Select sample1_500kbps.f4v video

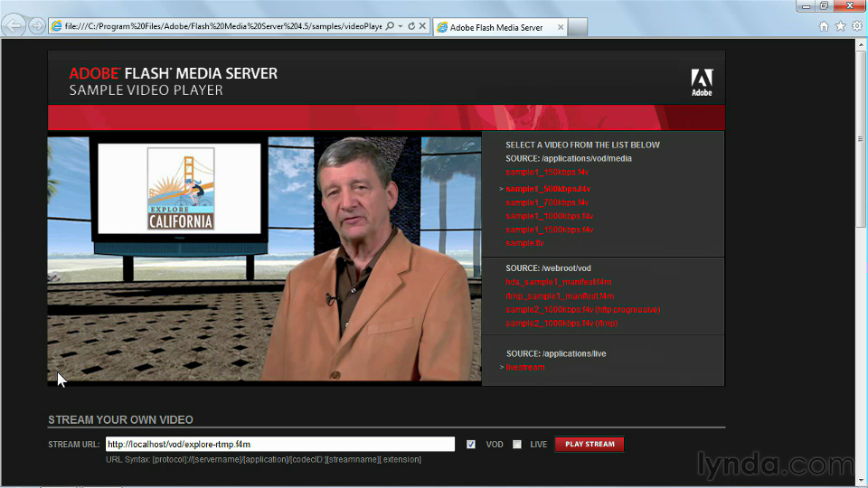pos(548,189)
